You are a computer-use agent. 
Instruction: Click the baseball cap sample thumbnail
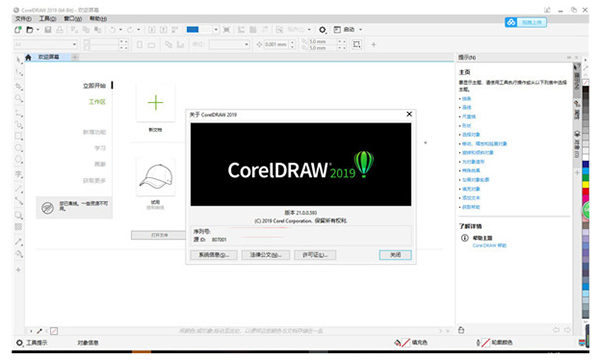click(x=155, y=177)
